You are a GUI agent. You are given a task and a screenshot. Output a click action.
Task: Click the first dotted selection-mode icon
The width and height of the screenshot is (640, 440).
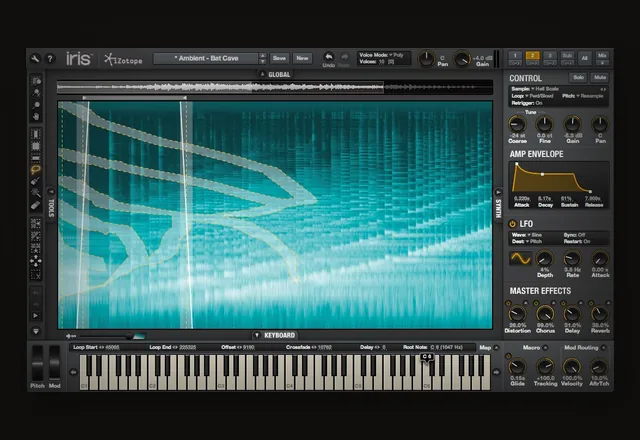[x=36, y=223]
